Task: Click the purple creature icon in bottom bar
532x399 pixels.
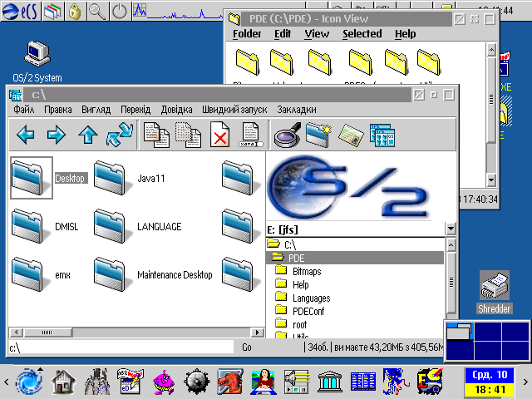Action: click(164, 382)
